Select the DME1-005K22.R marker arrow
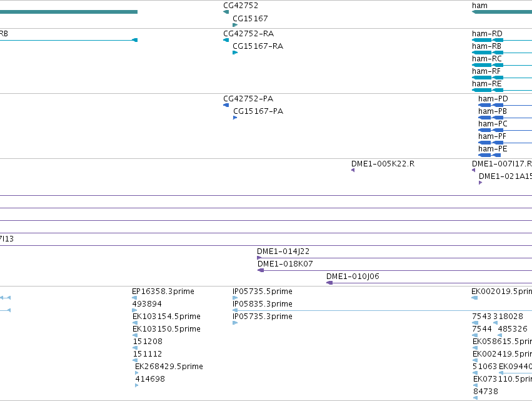532x401 pixels. [353, 170]
